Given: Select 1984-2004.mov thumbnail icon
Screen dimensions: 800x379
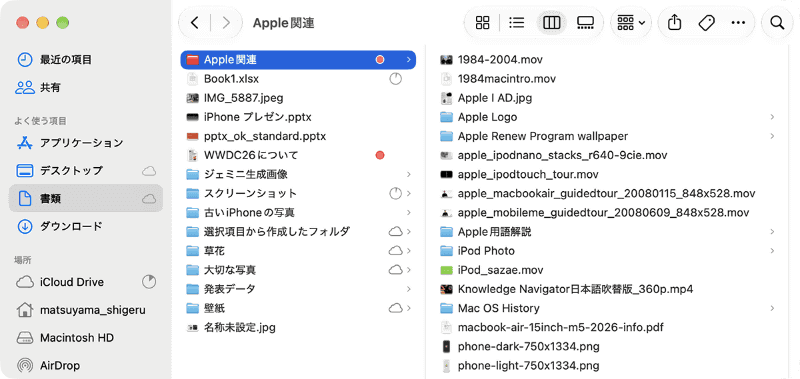Looking at the screenshot, I should 446,60.
